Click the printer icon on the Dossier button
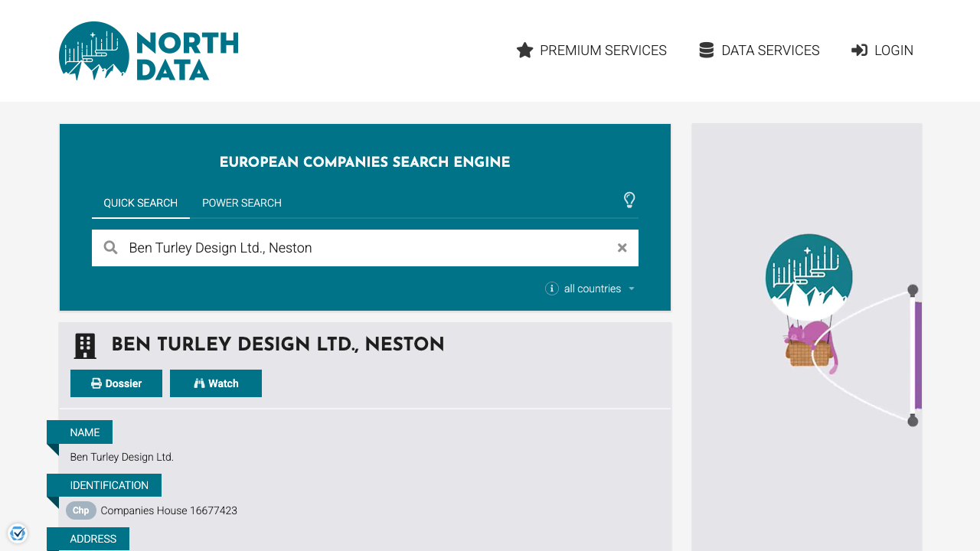Image resolution: width=980 pixels, height=551 pixels. (x=96, y=383)
